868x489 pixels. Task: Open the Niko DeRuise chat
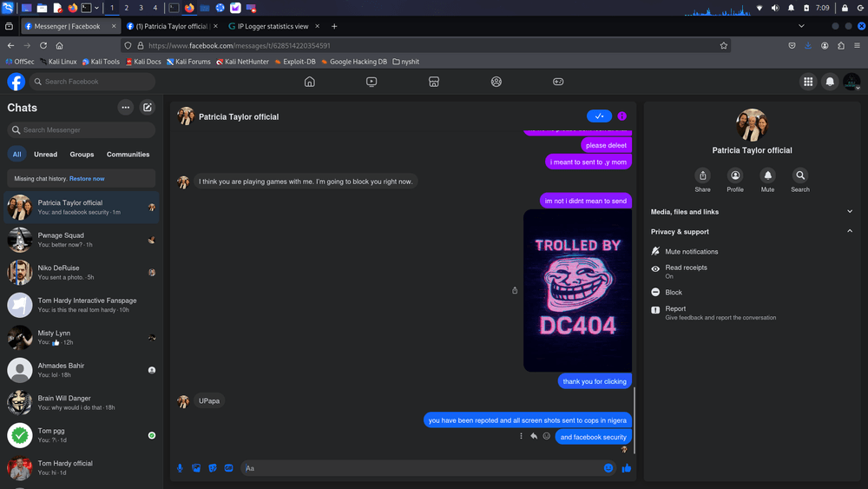82,273
